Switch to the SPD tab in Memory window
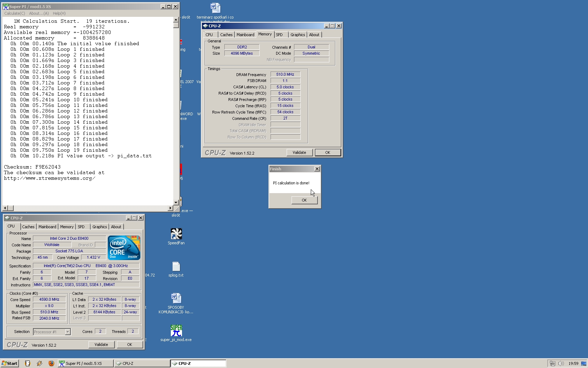The width and height of the screenshot is (588, 368). tap(279, 35)
